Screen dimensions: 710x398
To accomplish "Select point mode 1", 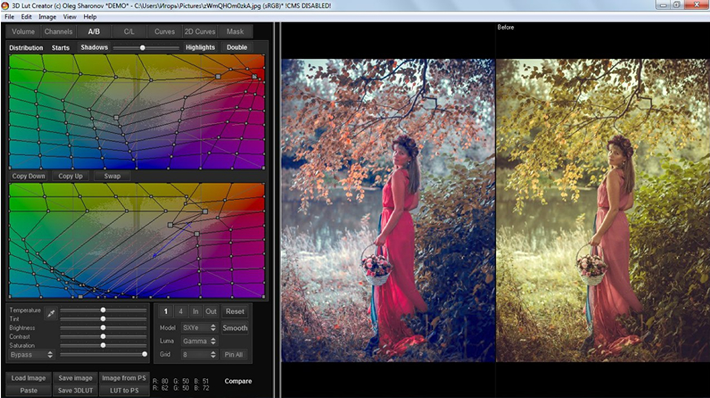I will tap(165, 312).
